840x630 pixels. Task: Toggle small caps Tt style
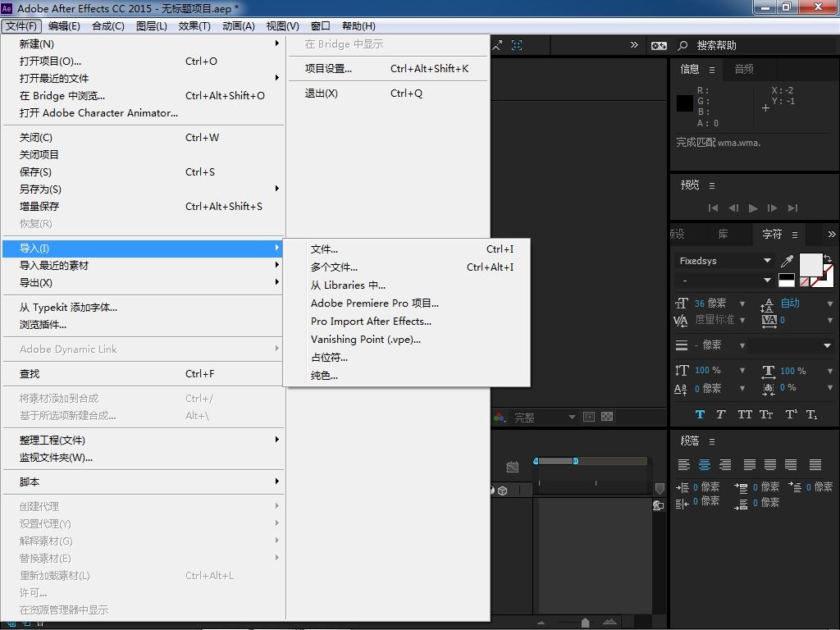[x=766, y=414]
